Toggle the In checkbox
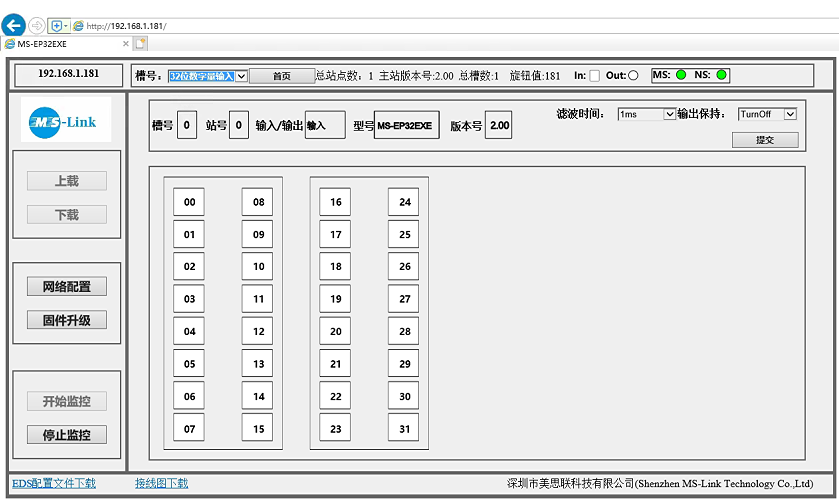 pyautogui.click(x=594, y=76)
